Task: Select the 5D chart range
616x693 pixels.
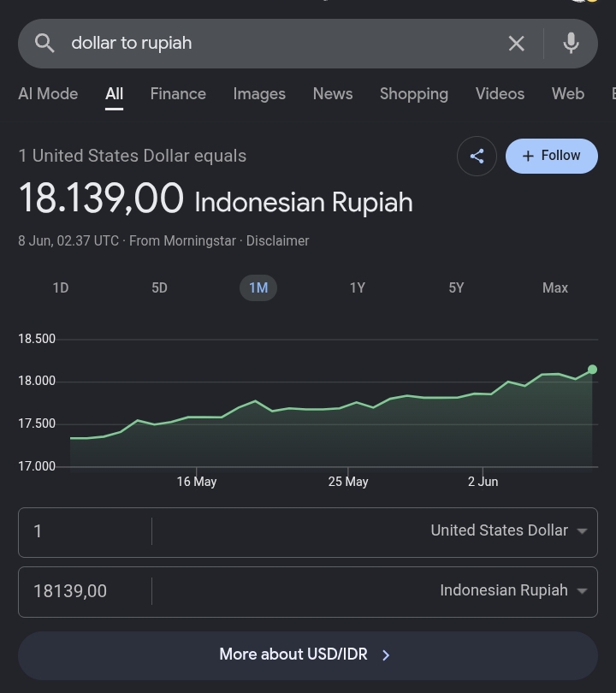Action: pos(159,287)
